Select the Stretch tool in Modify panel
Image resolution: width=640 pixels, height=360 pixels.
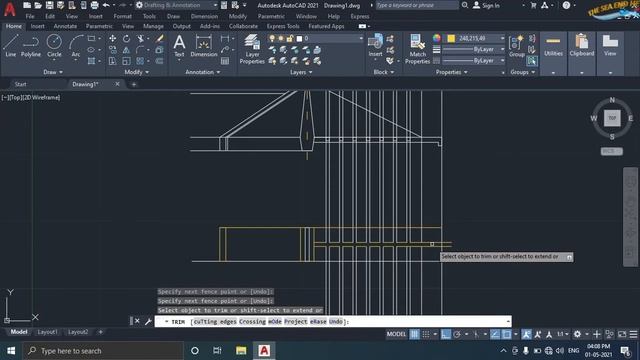pos(112,61)
